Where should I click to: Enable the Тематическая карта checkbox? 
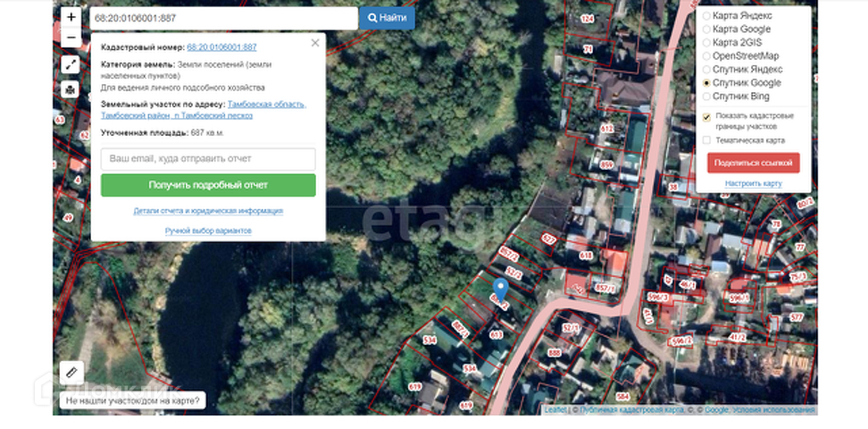[706, 140]
